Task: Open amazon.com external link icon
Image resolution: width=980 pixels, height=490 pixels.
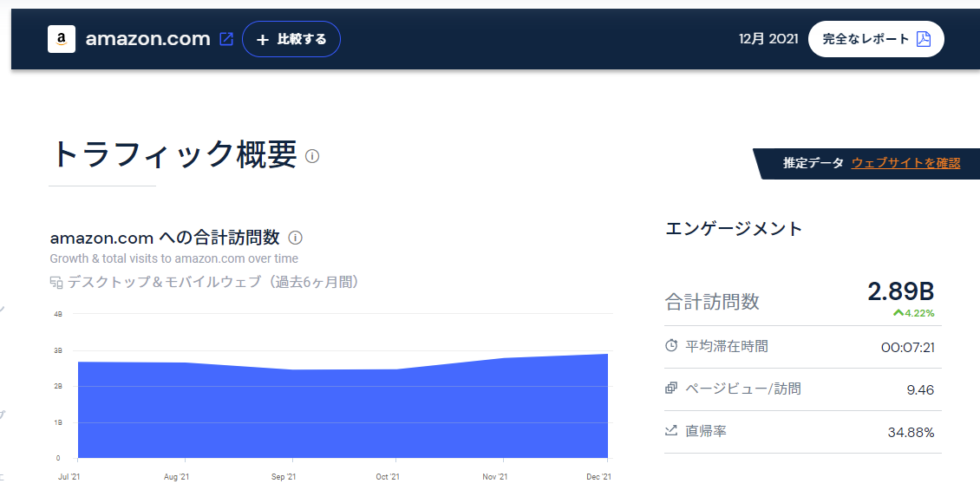Action: [x=226, y=39]
